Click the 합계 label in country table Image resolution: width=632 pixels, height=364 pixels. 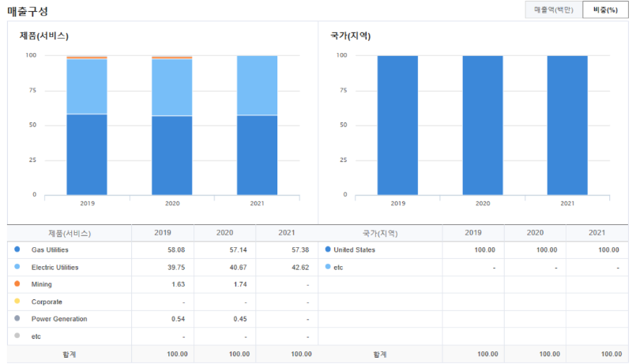pos(380,355)
